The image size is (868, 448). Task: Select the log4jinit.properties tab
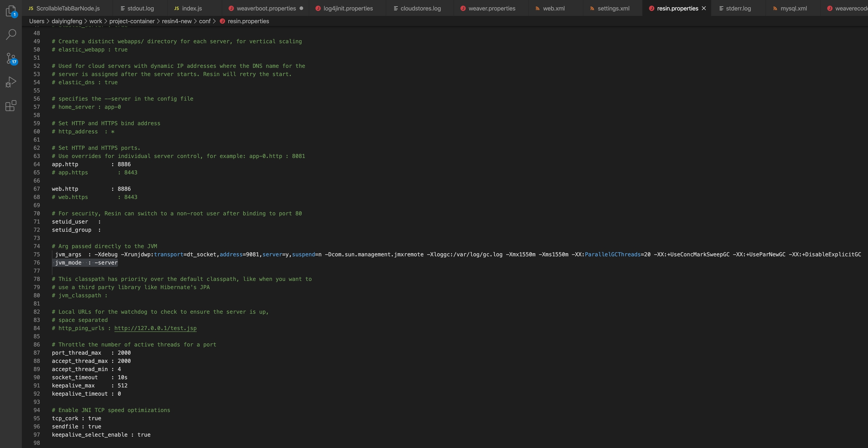[x=348, y=8]
